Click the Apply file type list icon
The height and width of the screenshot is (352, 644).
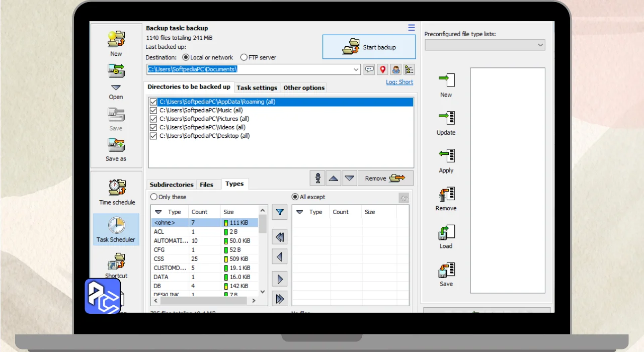(446, 156)
